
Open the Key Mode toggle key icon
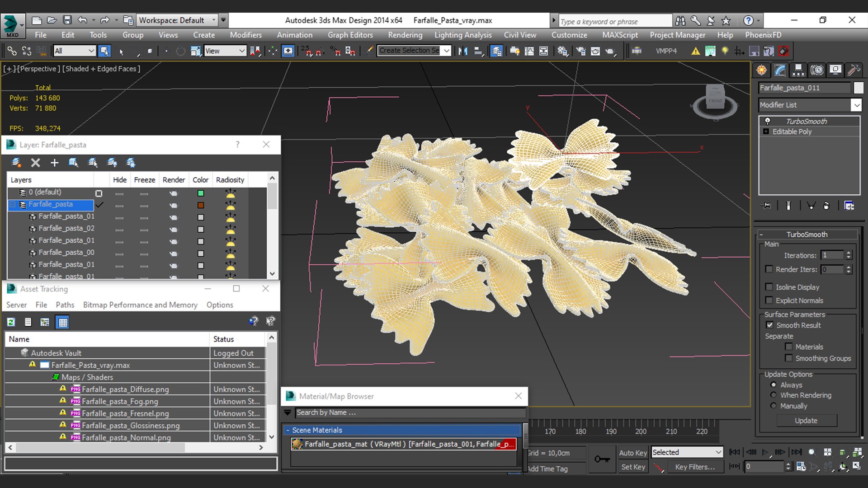click(x=602, y=460)
